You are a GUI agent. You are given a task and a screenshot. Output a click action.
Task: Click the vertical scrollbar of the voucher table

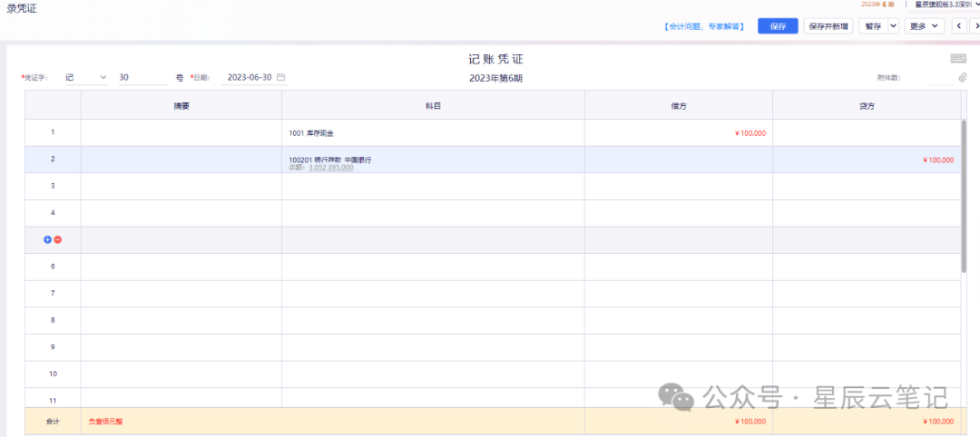click(x=964, y=196)
